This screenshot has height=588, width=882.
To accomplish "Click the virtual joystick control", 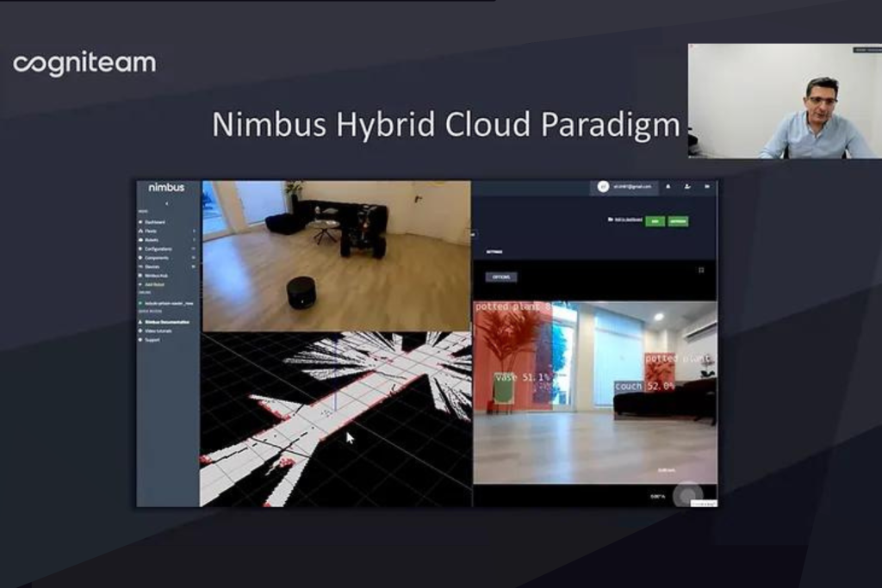I will click(x=687, y=496).
